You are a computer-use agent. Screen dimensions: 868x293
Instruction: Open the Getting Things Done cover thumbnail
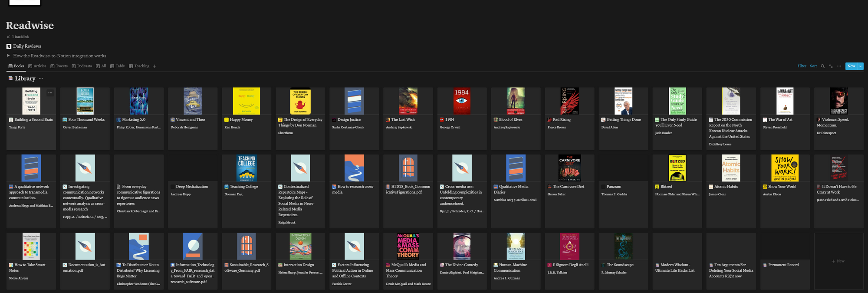pos(623,101)
